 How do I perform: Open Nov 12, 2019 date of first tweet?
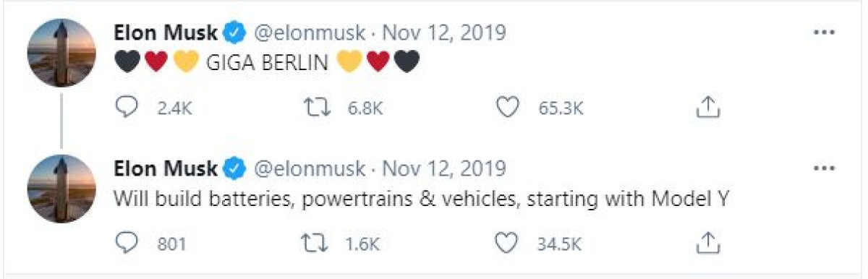(x=443, y=33)
